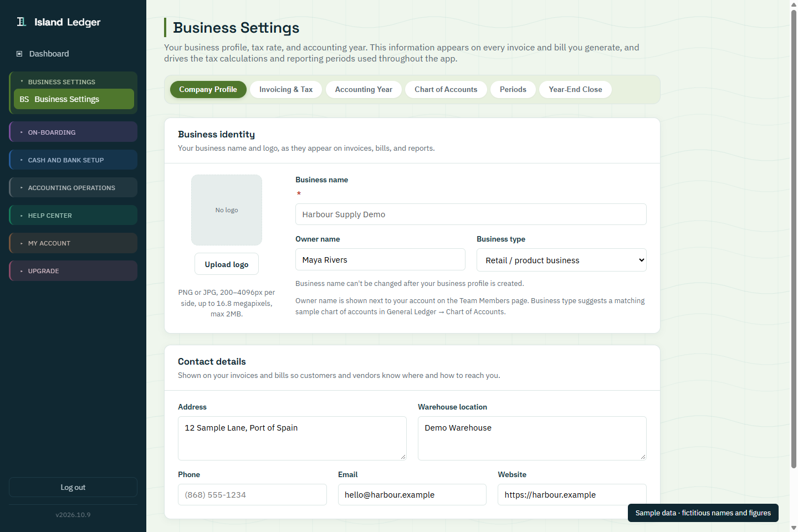
Task: Open the Accounting Year tab
Action: pyautogui.click(x=364, y=89)
